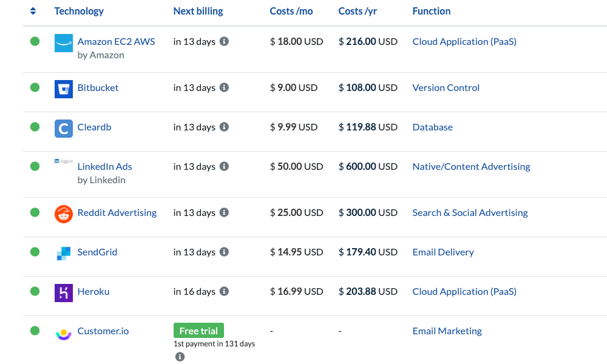Viewport: 607px width, 364px height.
Task: Click the SendGrid logo icon
Action: point(64,254)
